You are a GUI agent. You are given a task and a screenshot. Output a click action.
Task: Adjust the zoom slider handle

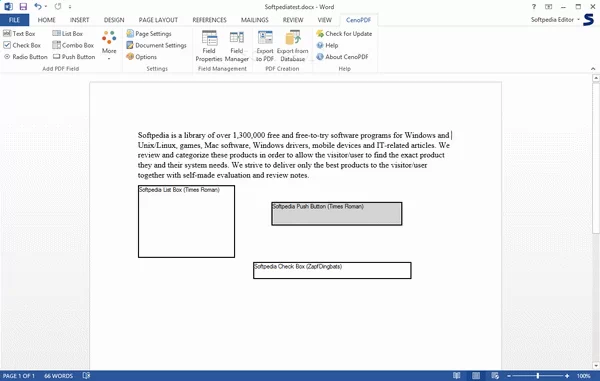(x=538, y=376)
